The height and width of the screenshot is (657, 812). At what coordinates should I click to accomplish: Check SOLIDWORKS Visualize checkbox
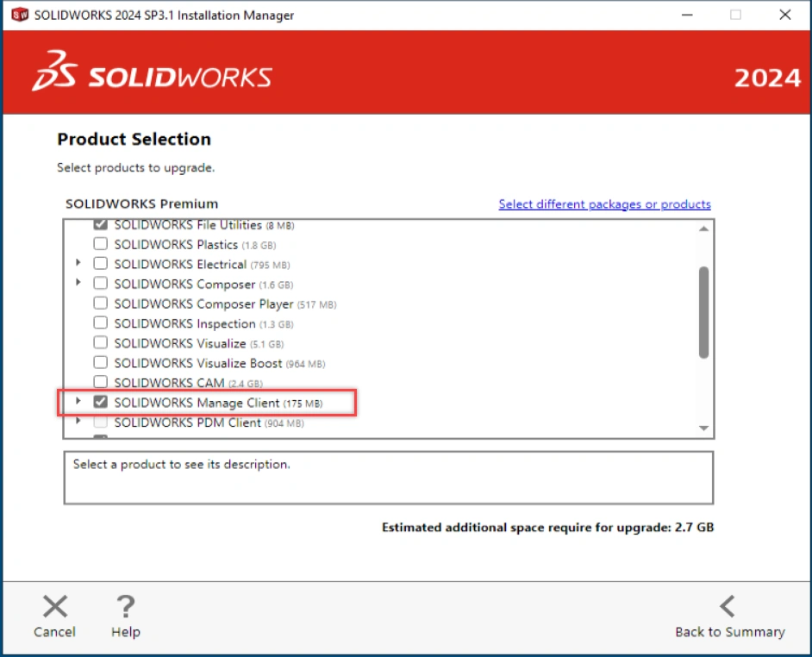101,342
